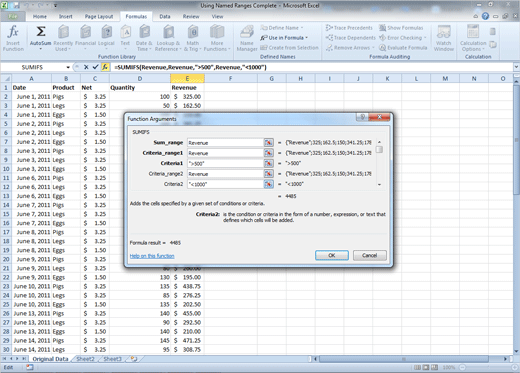This screenshot has height=373, width=520.
Task: Collapse dialog via Sum_range selector icon
Action: (268, 143)
